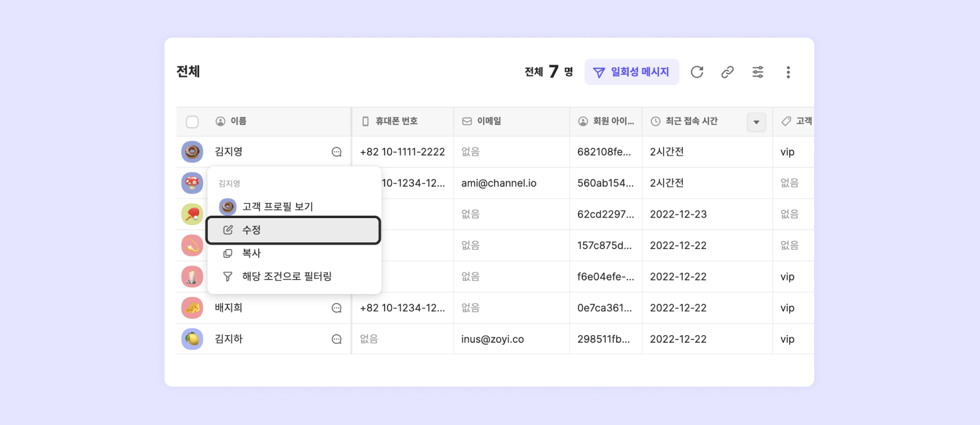Click the 일회성 메시지 button
This screenshot has width=980, height=425.
[x=632, y=72]
